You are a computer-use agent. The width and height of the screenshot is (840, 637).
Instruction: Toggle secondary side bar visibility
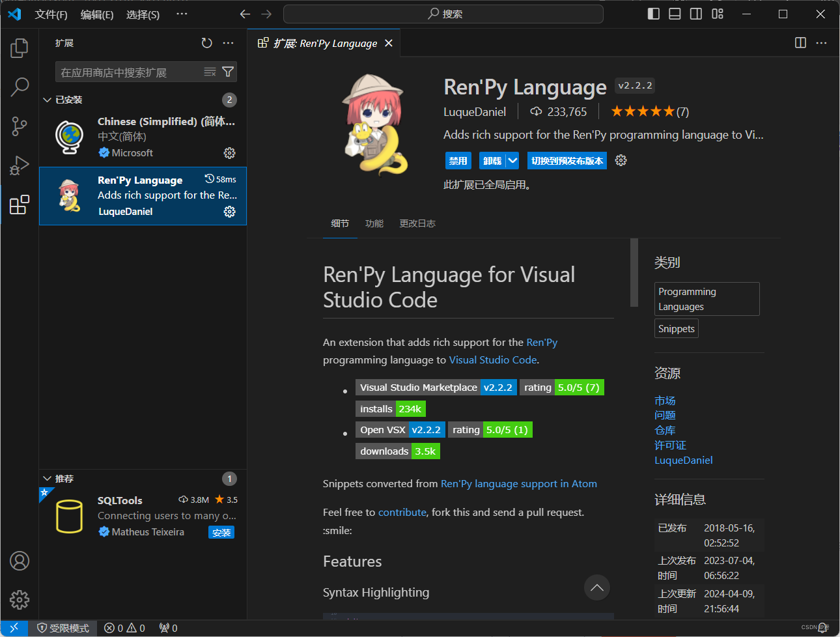click(696, 14)
